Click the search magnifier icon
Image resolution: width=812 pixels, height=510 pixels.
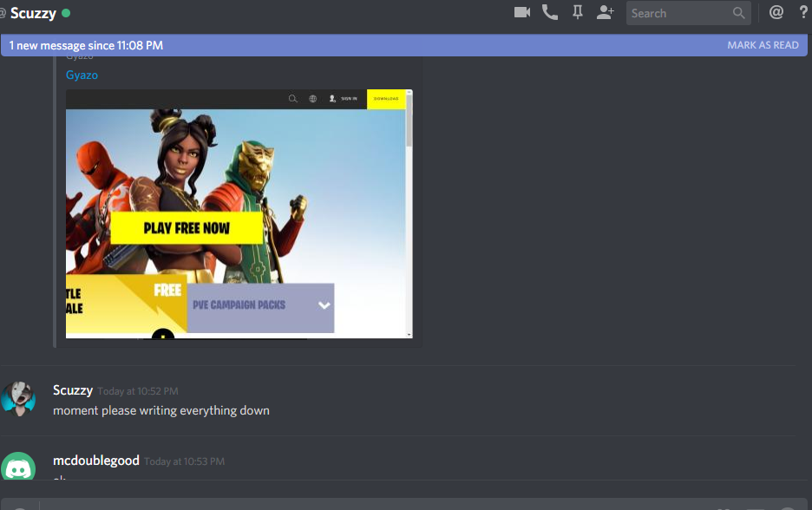[738, 13]
